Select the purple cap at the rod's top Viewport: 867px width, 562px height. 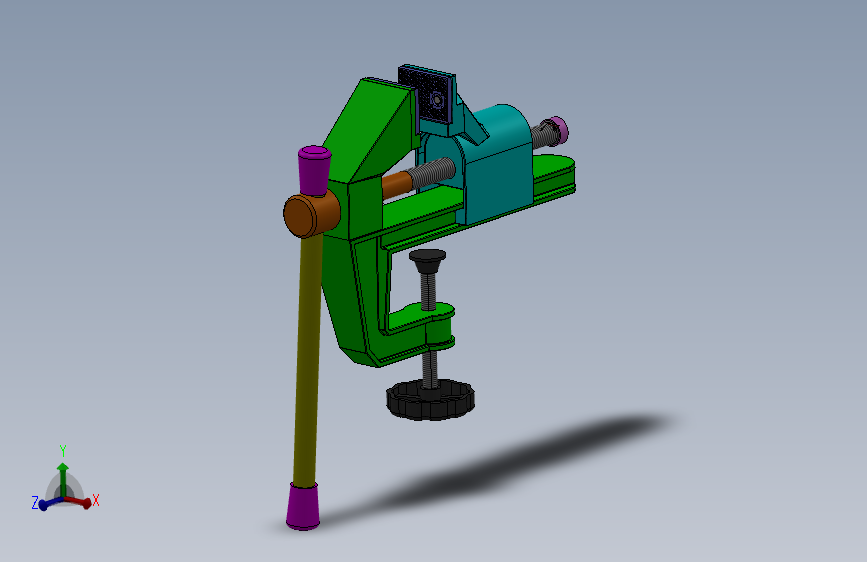coord(314,170)
